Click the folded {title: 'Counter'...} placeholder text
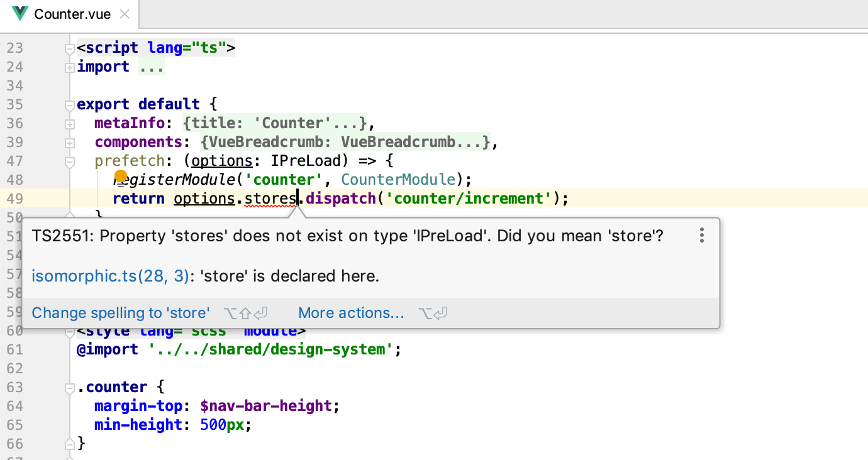The width and height of the screenshot is (868, 460). 275,123
